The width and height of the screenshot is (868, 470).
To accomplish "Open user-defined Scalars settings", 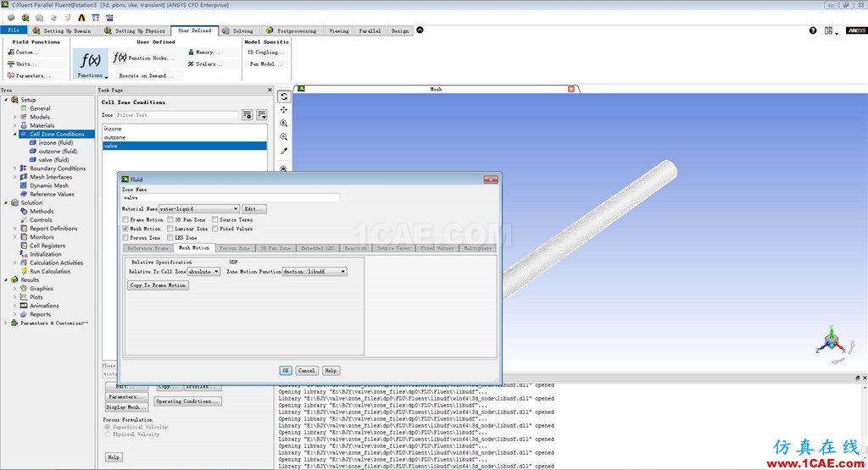I will pos(205,64).
